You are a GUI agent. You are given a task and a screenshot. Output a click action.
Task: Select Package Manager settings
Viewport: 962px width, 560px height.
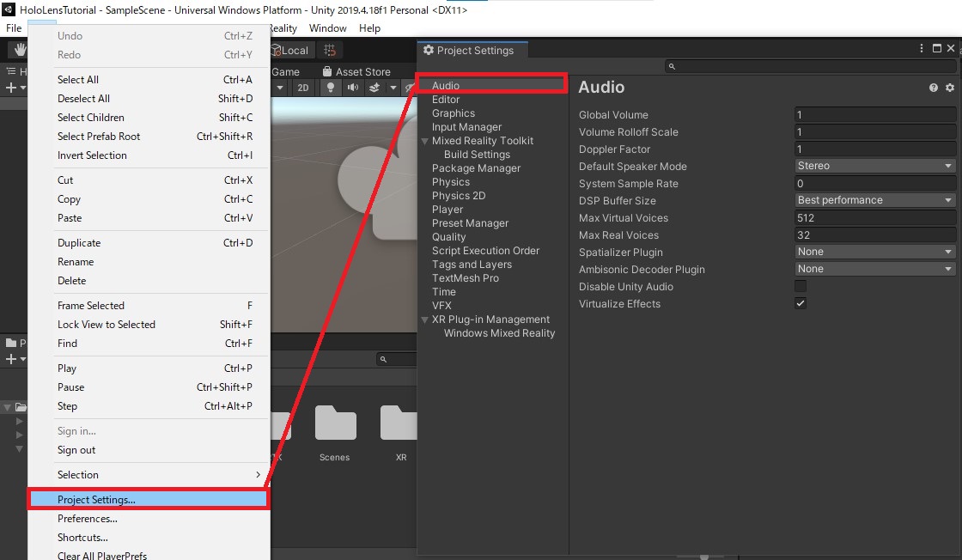pos(476,168)
